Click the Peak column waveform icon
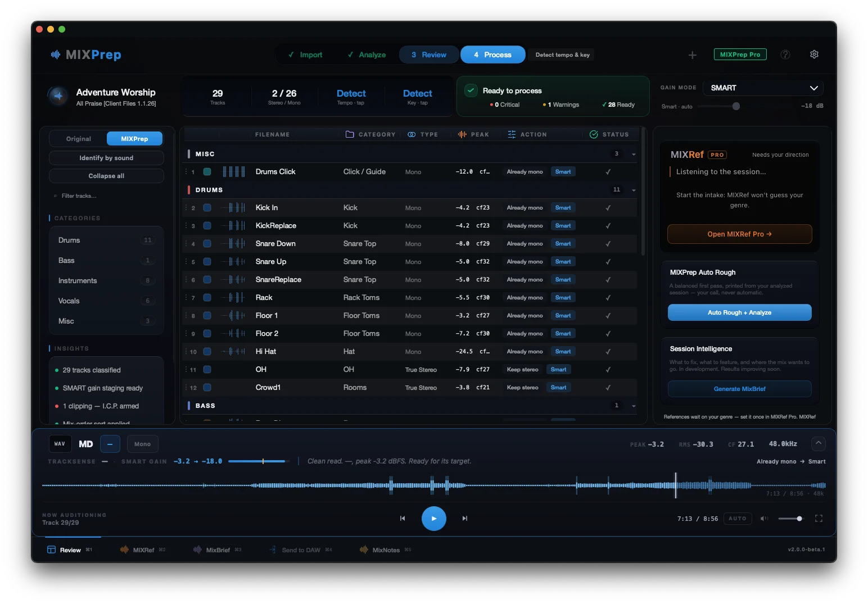This screenshot has height=604, width=868. point(462,134)
